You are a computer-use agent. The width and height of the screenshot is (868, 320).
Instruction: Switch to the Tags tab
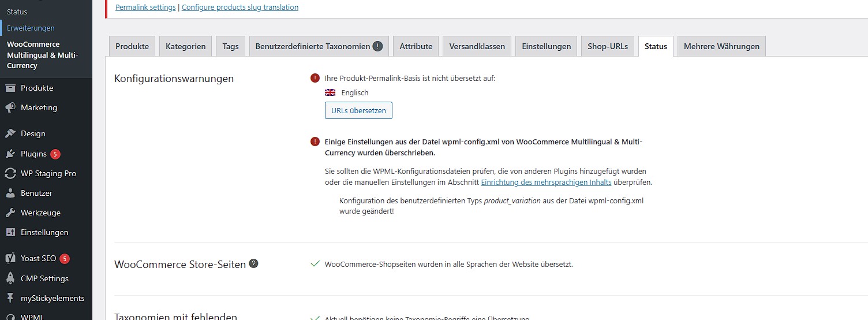(230, 46)
